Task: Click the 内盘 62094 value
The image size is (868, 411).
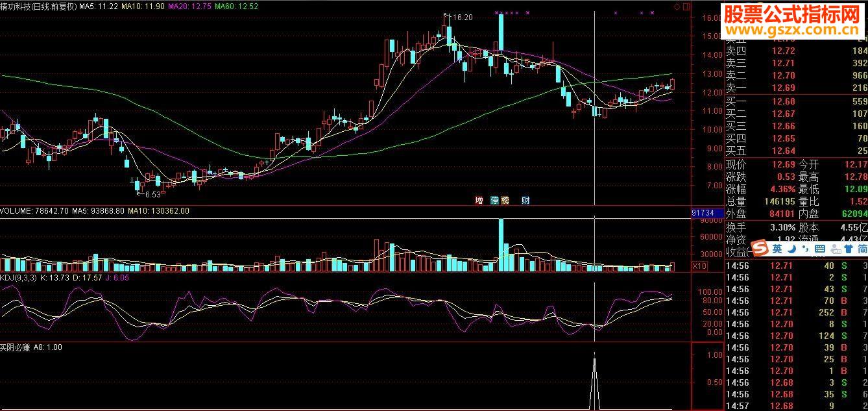Action: click(x=854, y=214)
